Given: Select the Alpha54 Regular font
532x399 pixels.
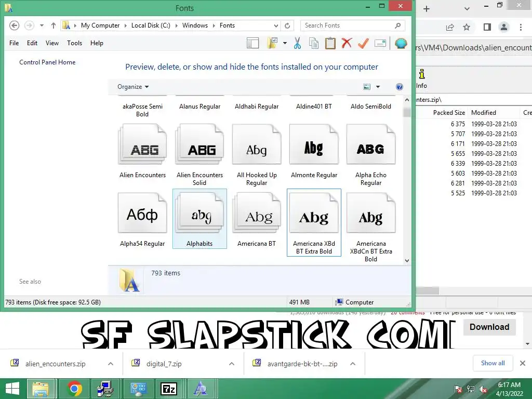Looking at the screenshot, I should click(x=142, y=220).
